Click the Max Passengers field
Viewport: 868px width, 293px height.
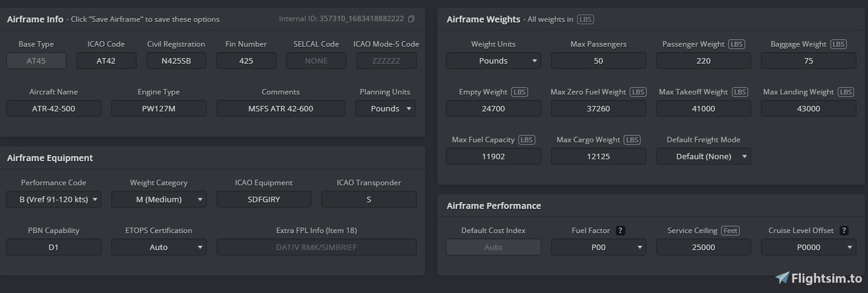(x=598, y=61)
